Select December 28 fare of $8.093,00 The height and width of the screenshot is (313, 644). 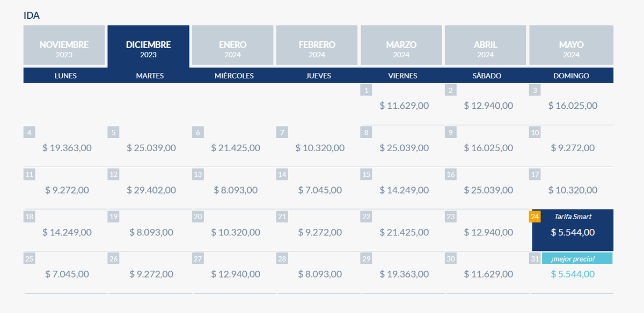[x=320, y=274]
